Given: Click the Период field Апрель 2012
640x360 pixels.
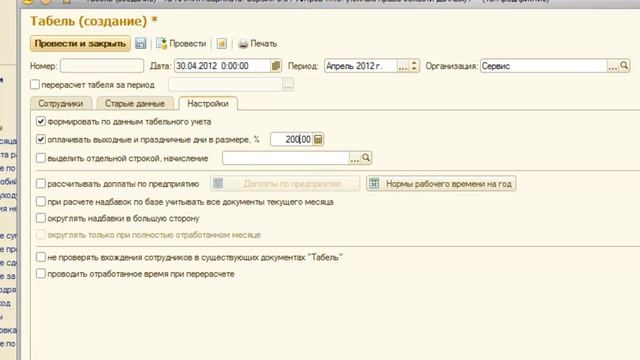Looking at the screenshot, I should click(x=361, y=66).
